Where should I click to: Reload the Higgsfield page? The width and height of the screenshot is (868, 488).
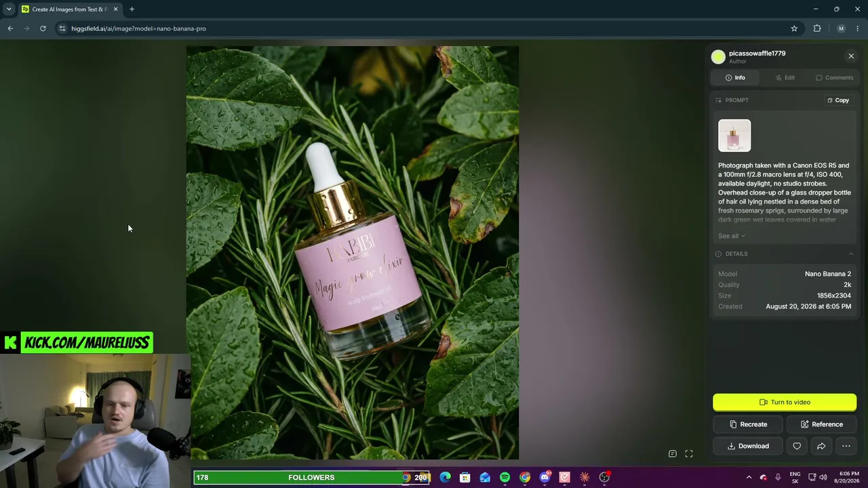(43, 28)
